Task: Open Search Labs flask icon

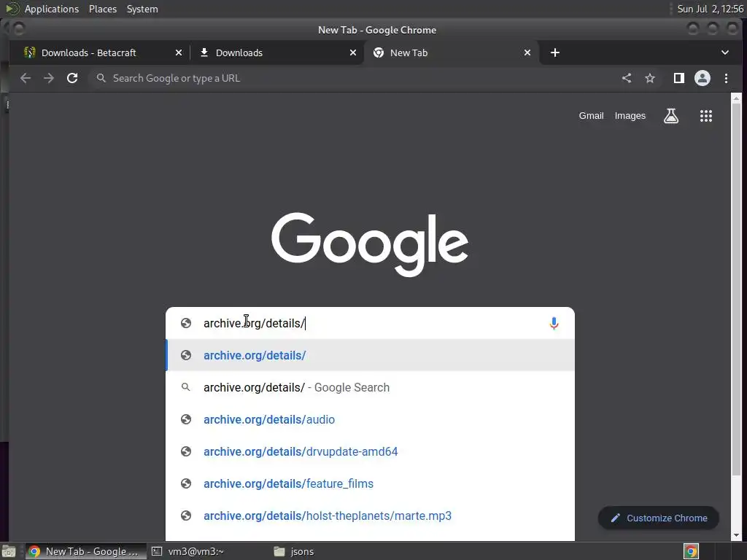Action: pos(671,116)
